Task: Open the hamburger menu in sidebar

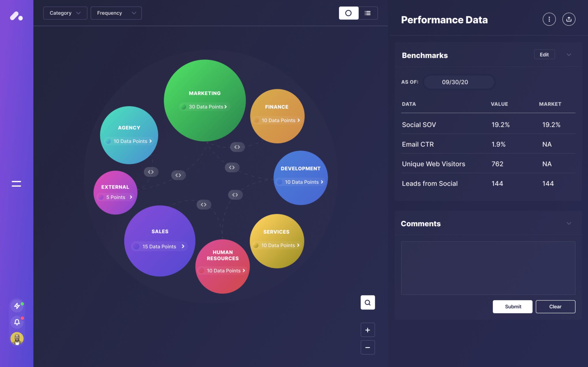Action: 16,184
